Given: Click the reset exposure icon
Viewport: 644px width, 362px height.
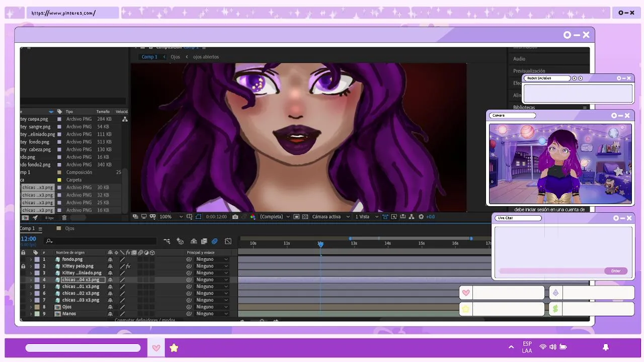Looking at the screenshot, I should coord(421,217).
